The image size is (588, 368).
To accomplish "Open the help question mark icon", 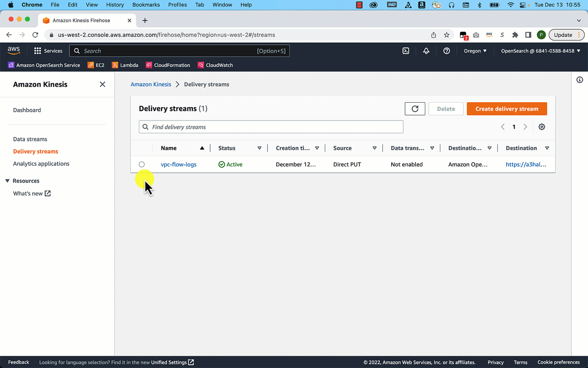I will [x=446, y=51].
